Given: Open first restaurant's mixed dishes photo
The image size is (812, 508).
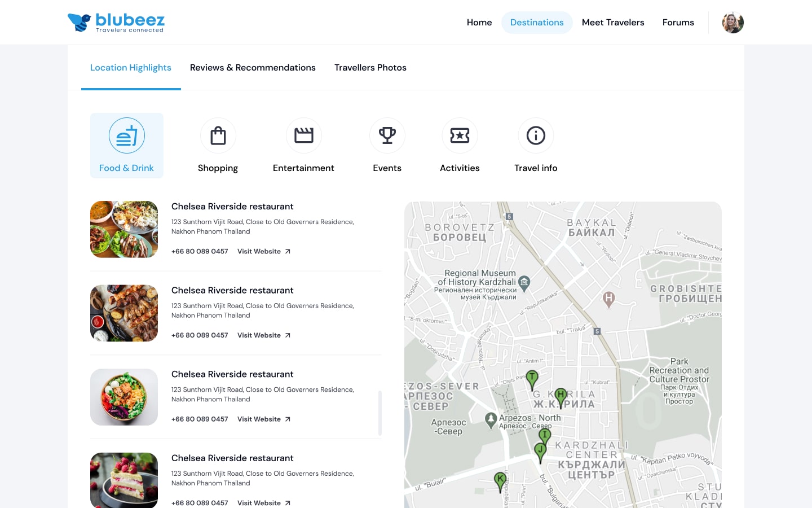Looking at the screenshot, I should coord(124,229).
